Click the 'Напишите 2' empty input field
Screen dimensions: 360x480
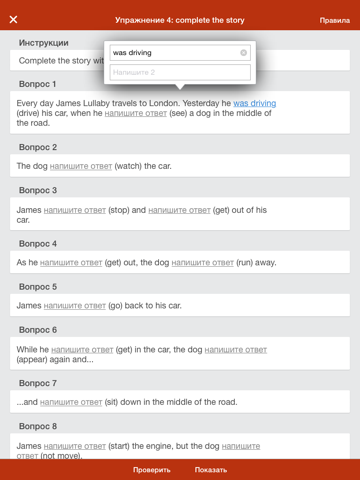180,72
